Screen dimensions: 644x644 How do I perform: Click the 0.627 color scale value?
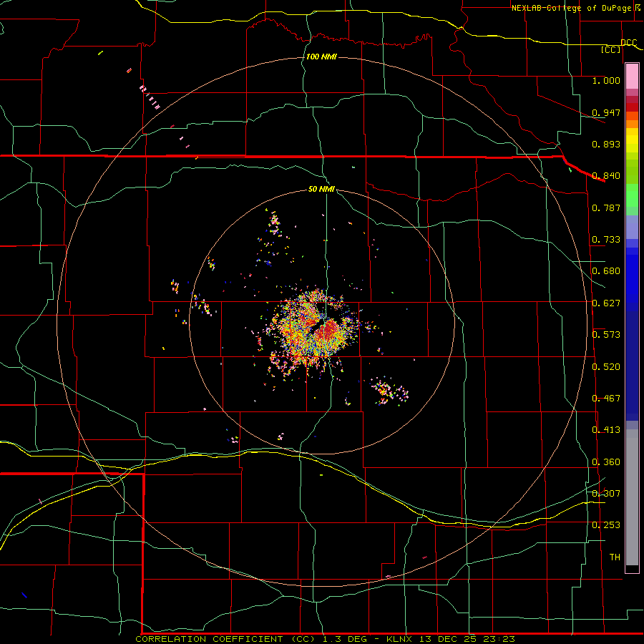606,303
